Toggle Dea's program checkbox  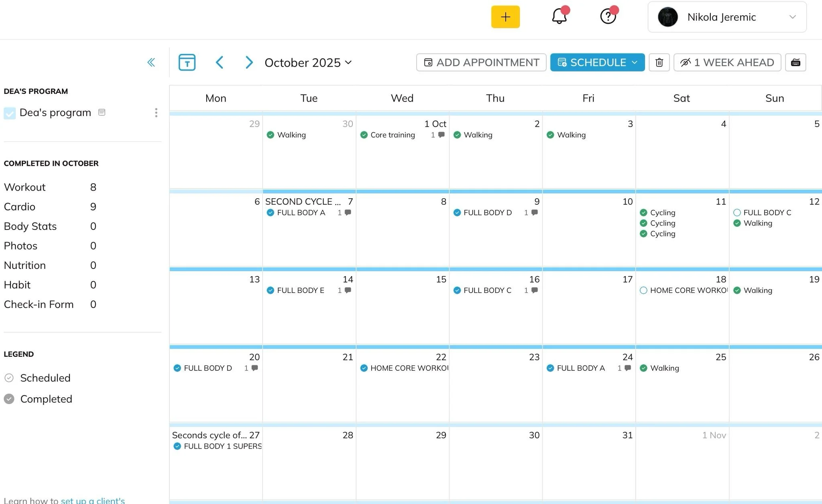pos(10,113)
